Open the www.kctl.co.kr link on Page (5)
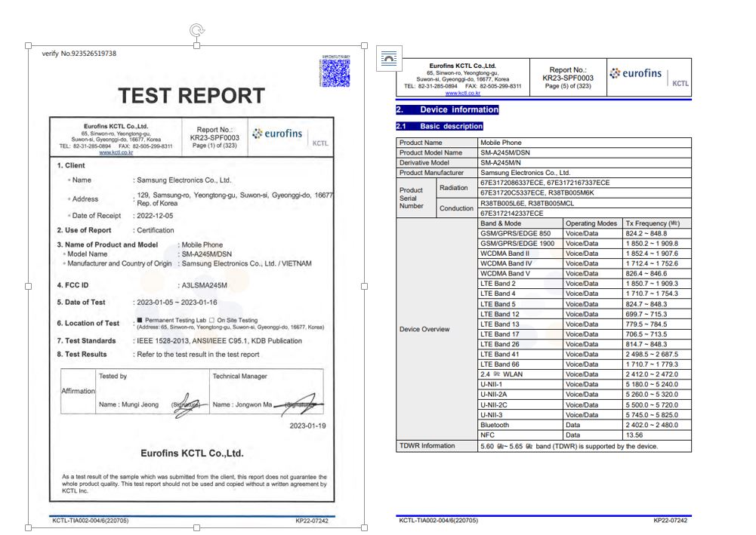The height and width of the screenshot is (535, 756). [x=463, y=93]
